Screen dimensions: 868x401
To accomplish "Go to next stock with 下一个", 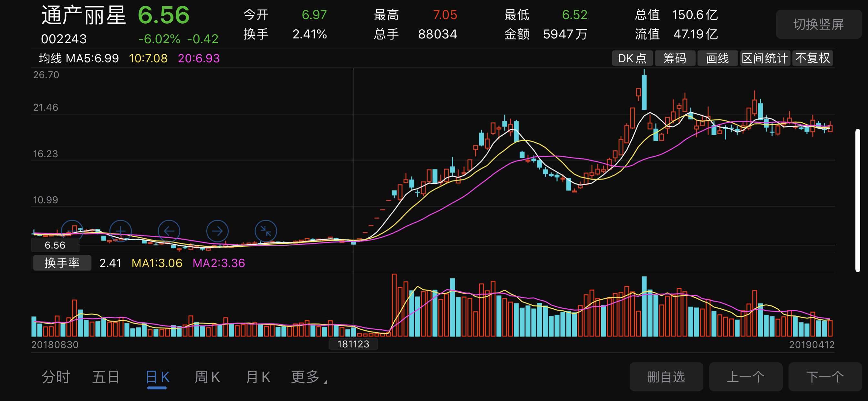I will pyautogui.click(x=825, y=377).
